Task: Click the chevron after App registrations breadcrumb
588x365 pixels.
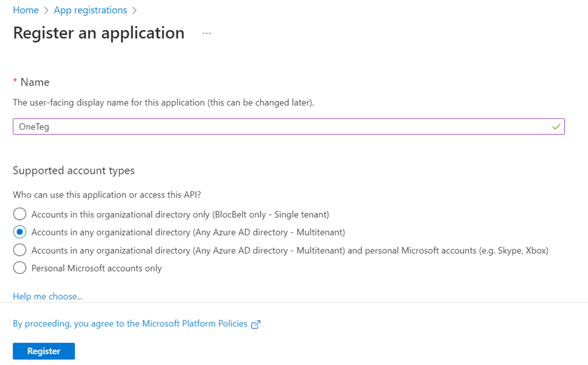Action: coord(134,10)
